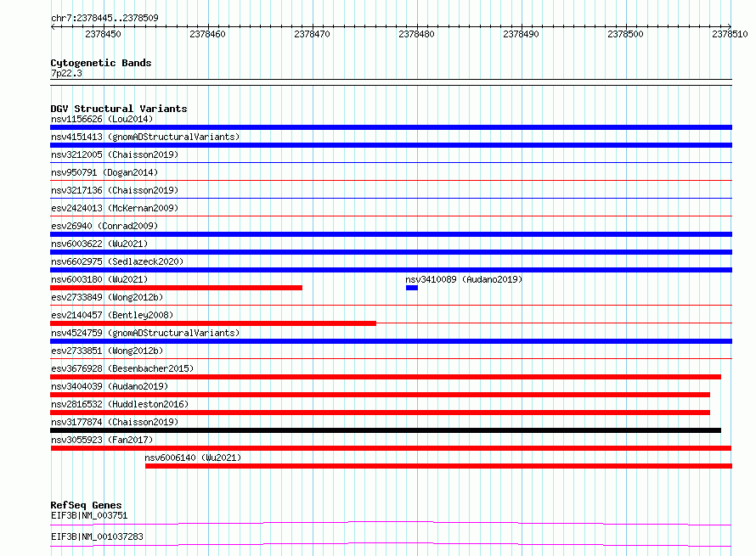Screen dimensions: 756x556
Task: Click nsv3404039 (Audano2019) label
Action: pyautogui.click(x=110, y=386)
